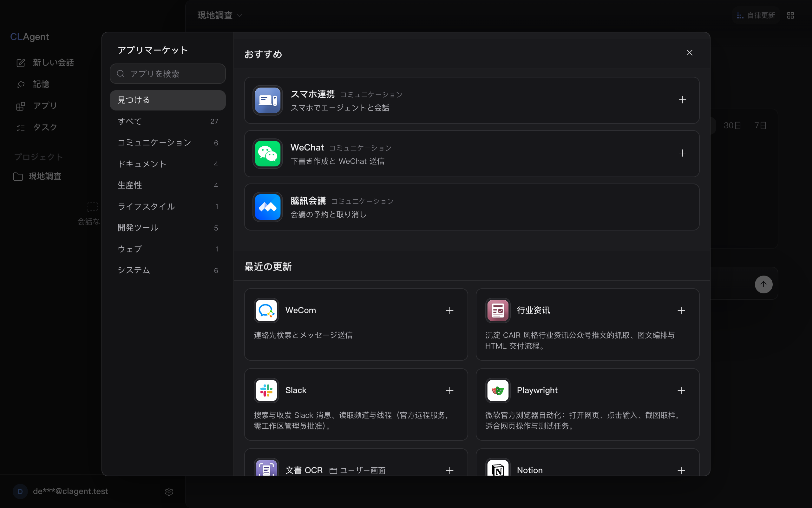The width and height of the screenshot is (812, 508).
Task: Click the 騰訊会議 app icon
Action: coord(267,207)
